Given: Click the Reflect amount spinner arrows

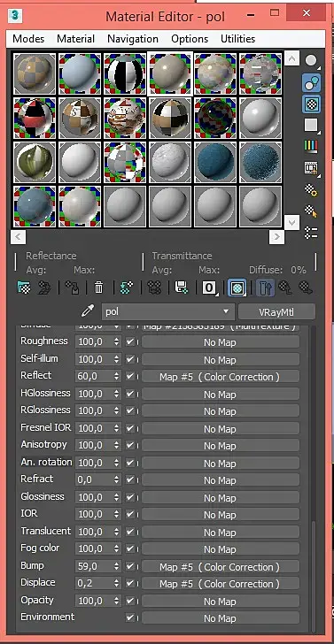Looking at the screenshot, I should pos(116,376).
